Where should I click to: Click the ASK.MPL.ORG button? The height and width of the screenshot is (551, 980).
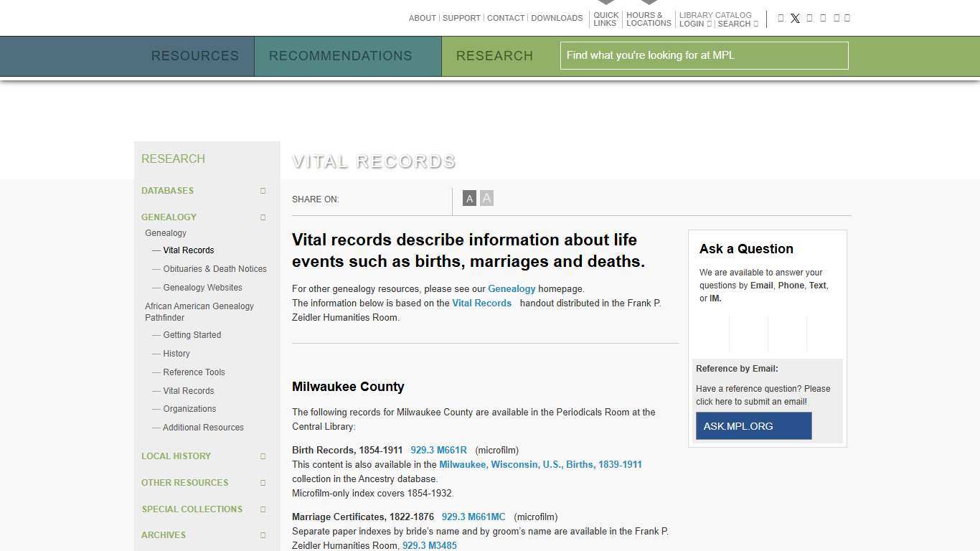click(x=753, y=426)
